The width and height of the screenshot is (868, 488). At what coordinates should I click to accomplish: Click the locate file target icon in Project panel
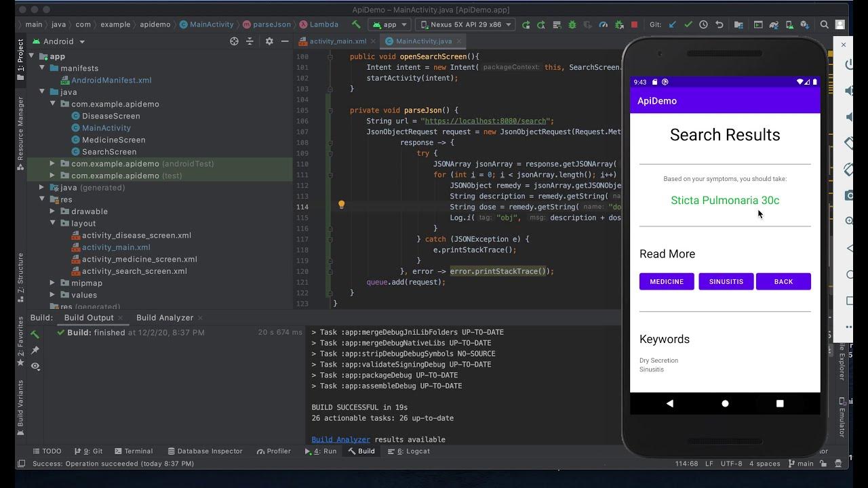234,41
